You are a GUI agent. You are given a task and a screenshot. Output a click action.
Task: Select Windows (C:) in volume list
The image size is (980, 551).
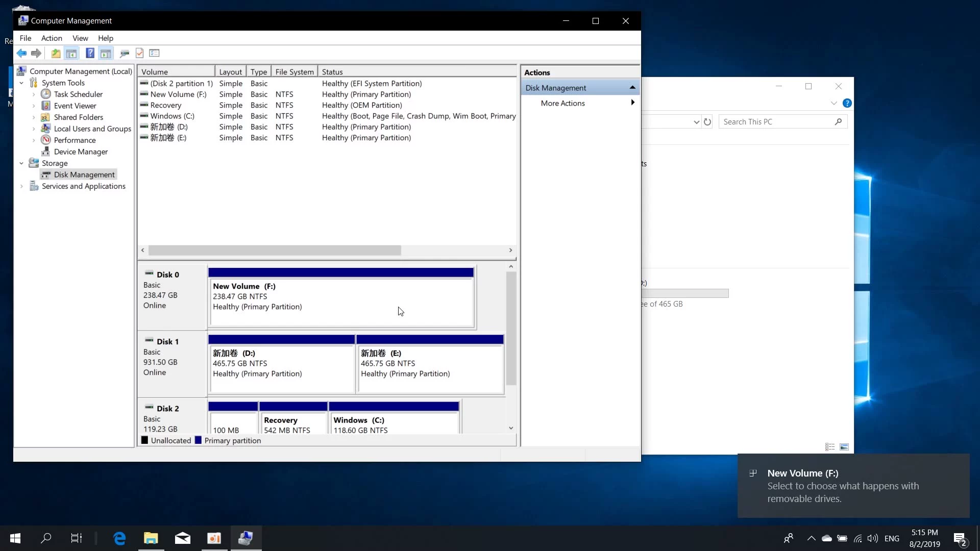pyautogui.click(x=327, y=116)
